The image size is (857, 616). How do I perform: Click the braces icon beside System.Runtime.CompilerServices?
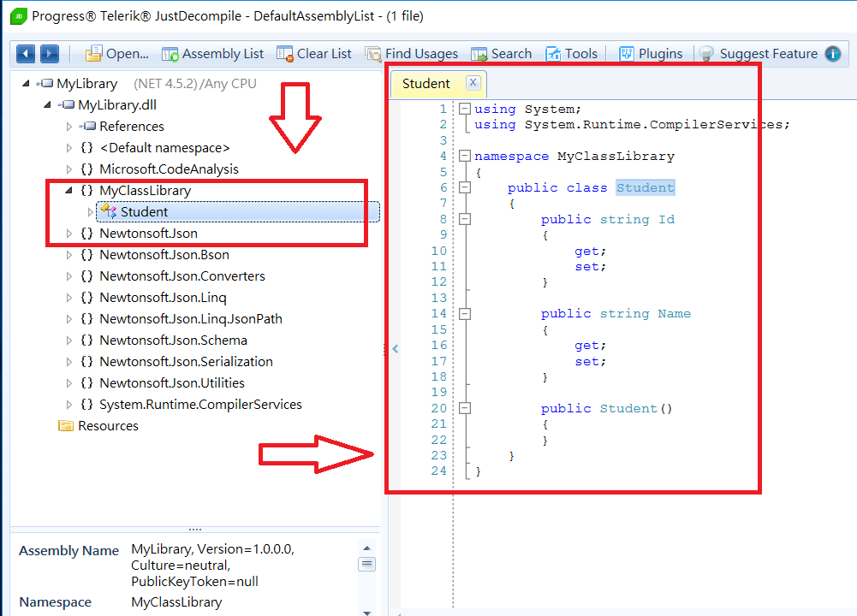tap(87, 404)
